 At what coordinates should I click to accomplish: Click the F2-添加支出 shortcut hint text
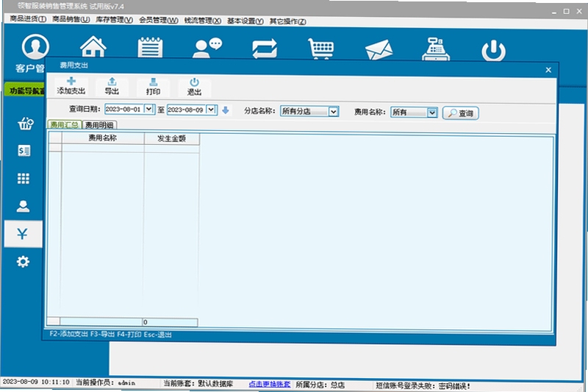coord(68,334)
